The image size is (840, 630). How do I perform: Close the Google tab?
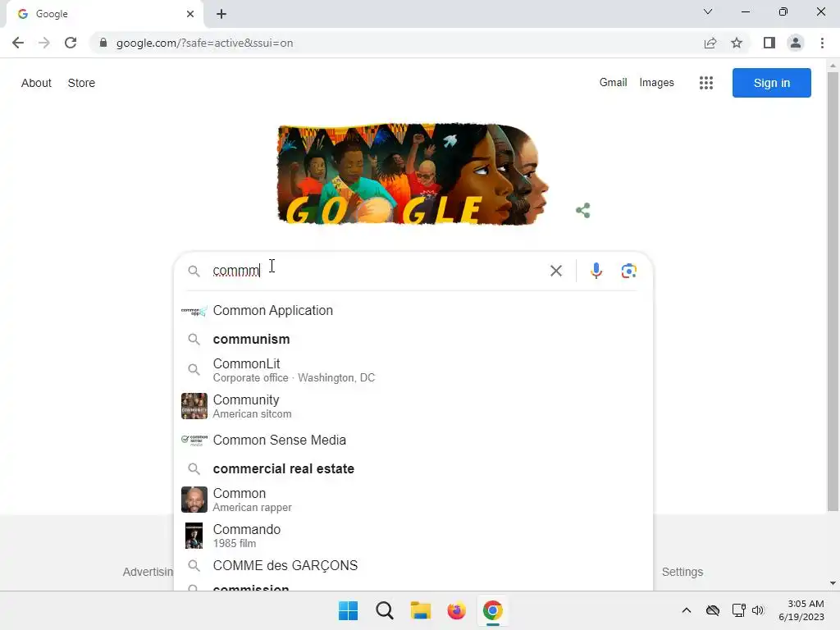click(x=190, y=14)
